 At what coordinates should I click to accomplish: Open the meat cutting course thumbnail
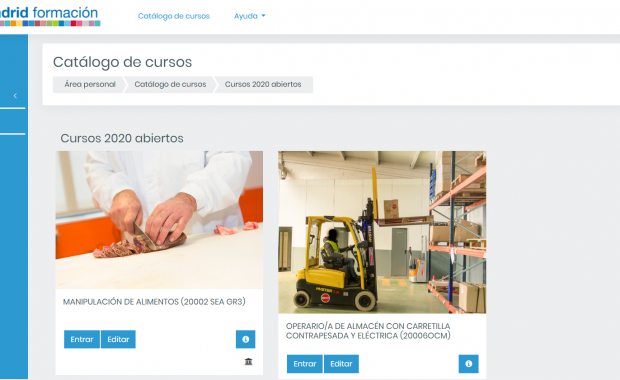pyautogui.click(x=159, y=220)
